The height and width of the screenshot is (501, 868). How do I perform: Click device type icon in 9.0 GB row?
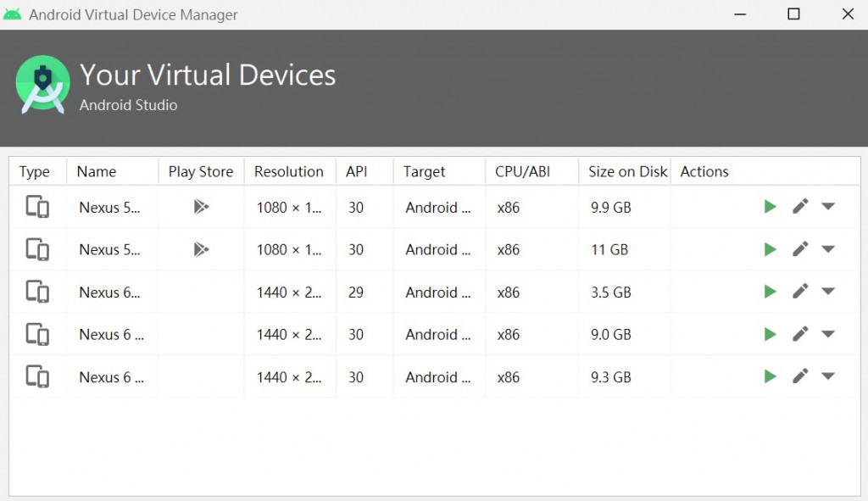pos(37,334)
